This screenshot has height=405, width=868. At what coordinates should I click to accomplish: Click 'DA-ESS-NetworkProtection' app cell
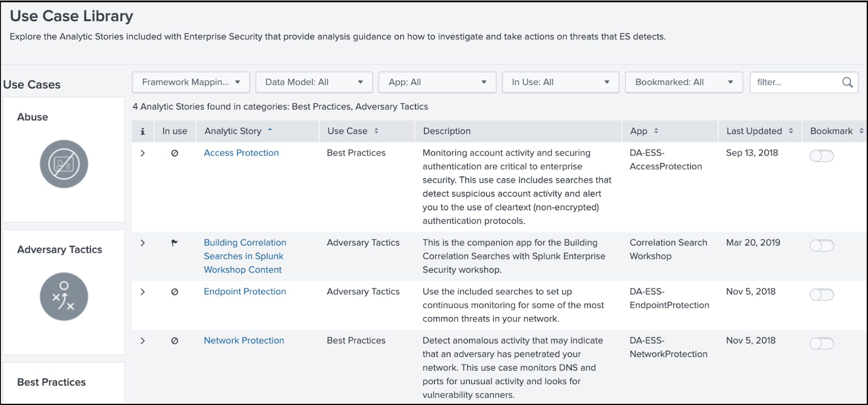[x=669, y=347]
